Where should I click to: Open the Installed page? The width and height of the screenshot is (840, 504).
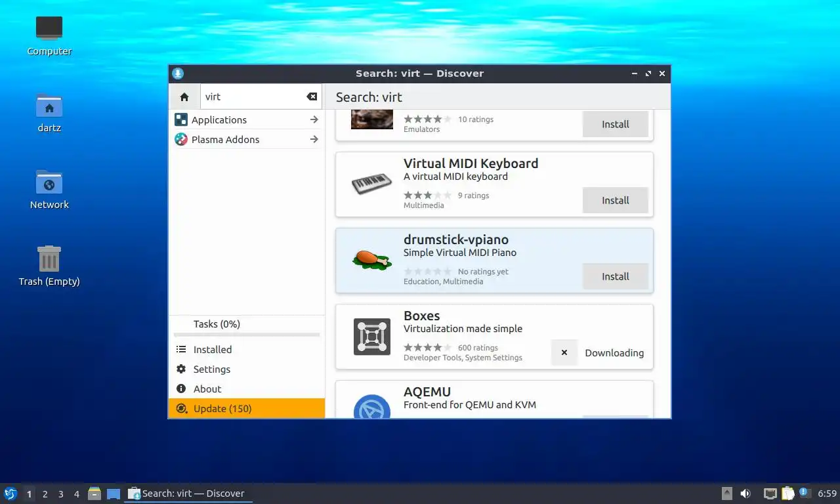pos(247,350)
